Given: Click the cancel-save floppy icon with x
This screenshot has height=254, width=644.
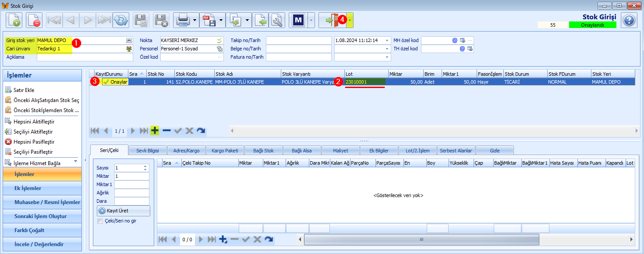Looking at the screenshot, I should click(x=161, y=20).
